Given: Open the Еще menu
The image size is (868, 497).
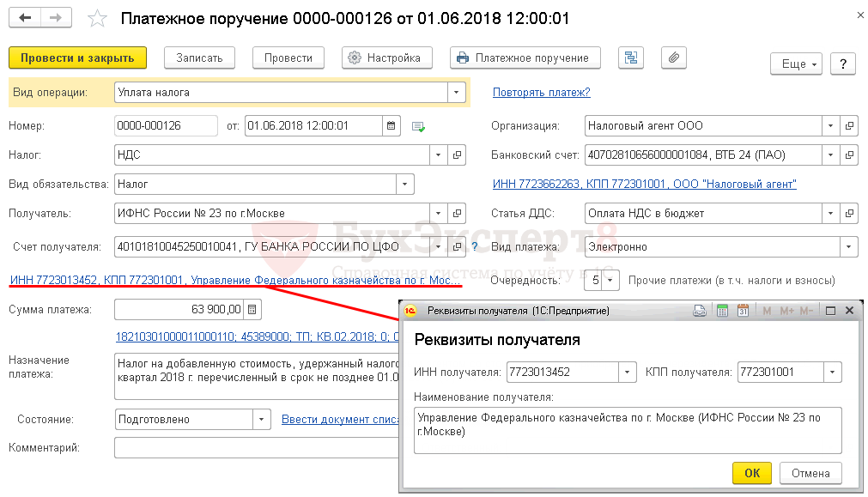Looking at the screenshot, I should [x=796, y=64].
